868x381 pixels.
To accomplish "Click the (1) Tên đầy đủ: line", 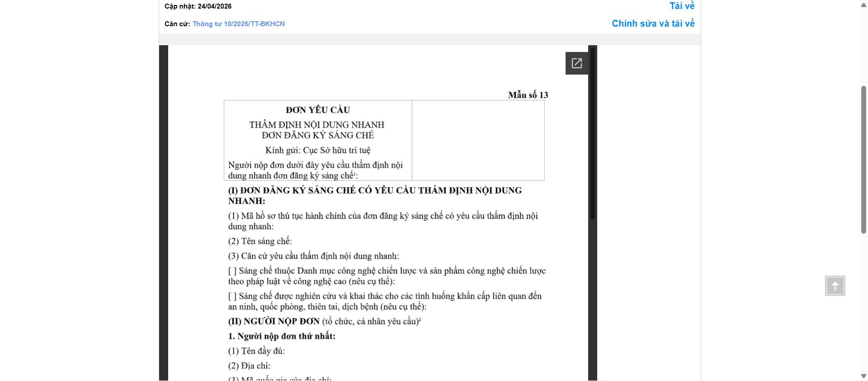I will [x=256, y=351].
